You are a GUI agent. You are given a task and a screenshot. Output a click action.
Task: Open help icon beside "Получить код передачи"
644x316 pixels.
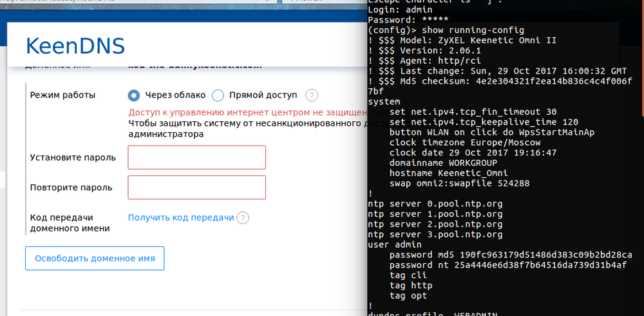(x=243, y=218)
